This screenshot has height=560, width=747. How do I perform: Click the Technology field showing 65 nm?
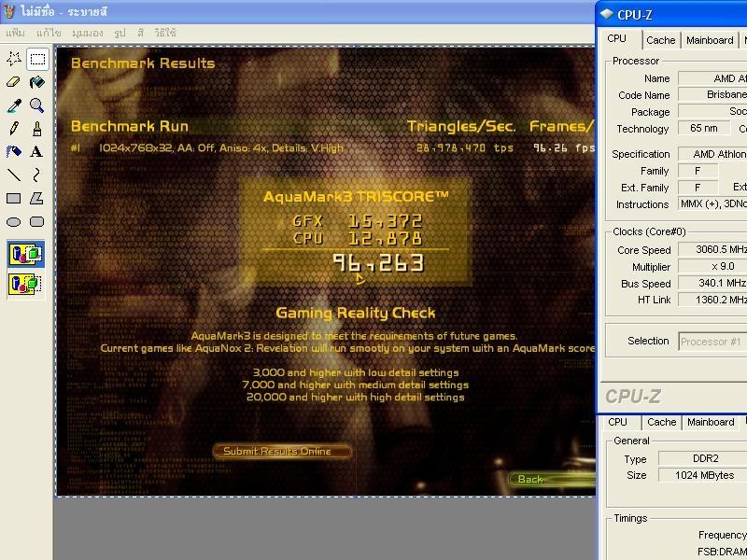tap(704, 128)
